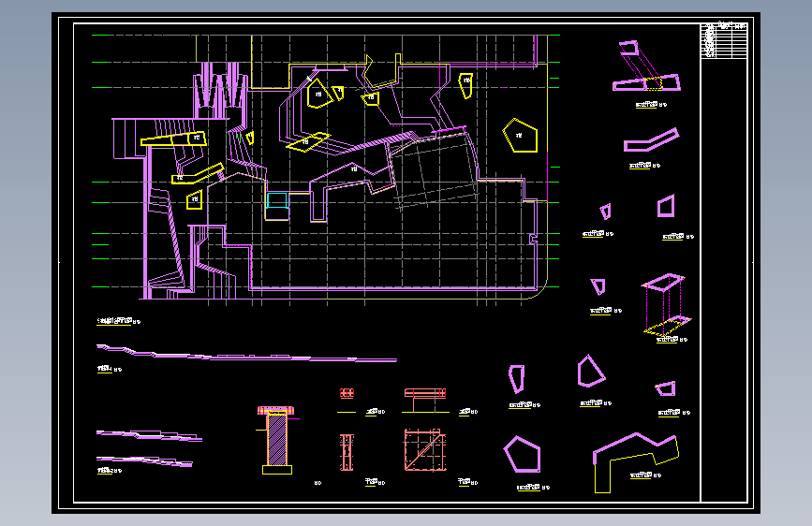Viewport: 812px width, 526px height.
Task: Select the pink zigzag shape with yellow leg
Action: tap(635, 462)
